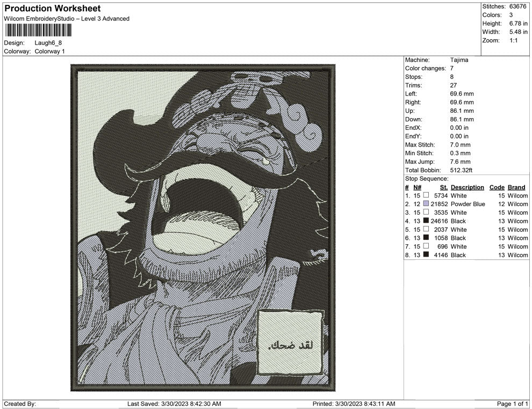Image resolution: width=532 pixels, height=409 pixels.
Task: Click the white swatch in stop 5
Action: tap(426, 229)
